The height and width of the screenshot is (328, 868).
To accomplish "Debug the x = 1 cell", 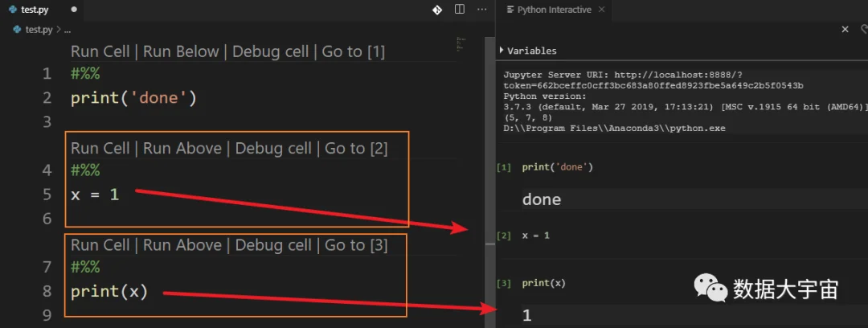I will click(x=273, y=149).
